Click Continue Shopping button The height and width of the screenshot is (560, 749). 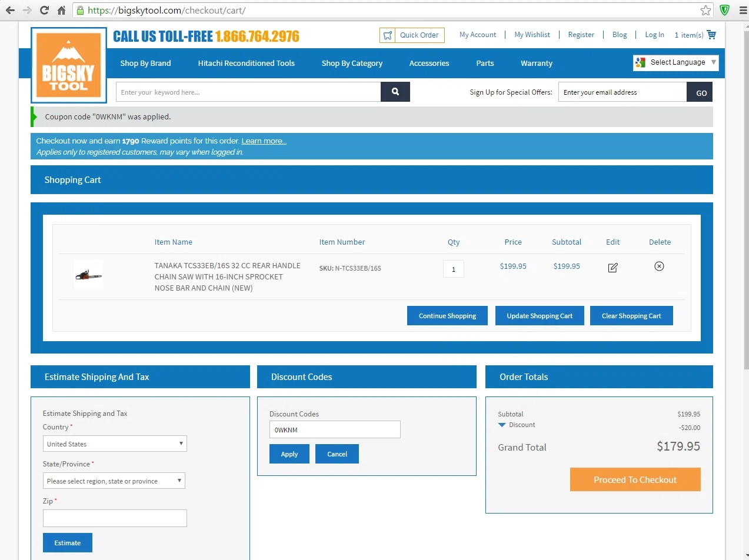[447, 316]
